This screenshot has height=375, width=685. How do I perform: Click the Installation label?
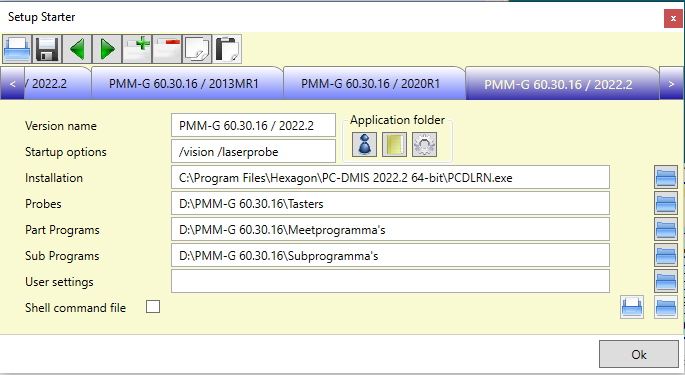tap(54, 178)
